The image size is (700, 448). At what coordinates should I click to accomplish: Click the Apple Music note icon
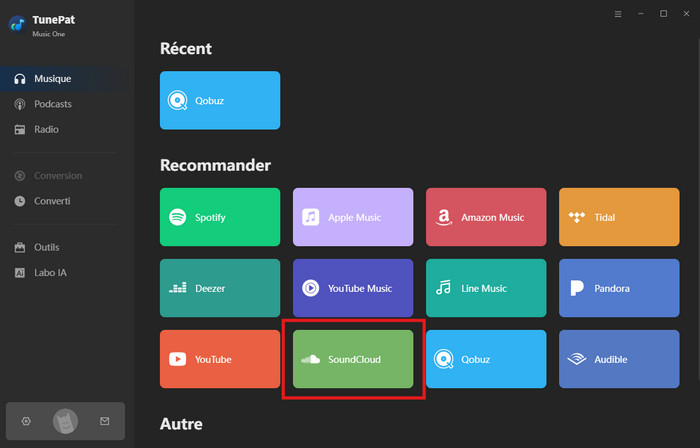click(x=311, y=217)
